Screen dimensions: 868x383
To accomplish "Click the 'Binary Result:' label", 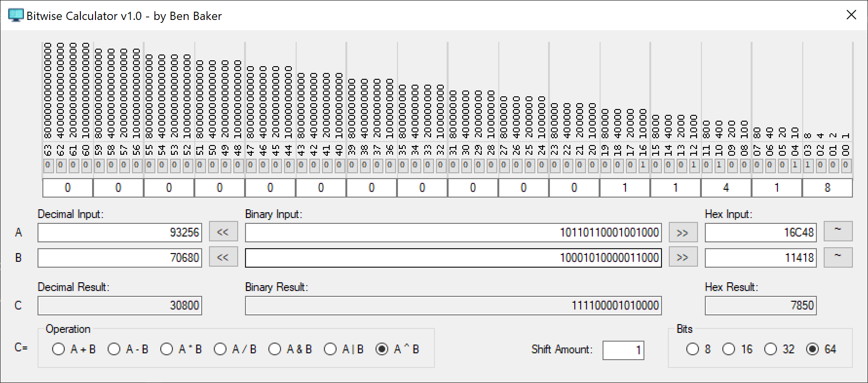I will tap(277, 287).
